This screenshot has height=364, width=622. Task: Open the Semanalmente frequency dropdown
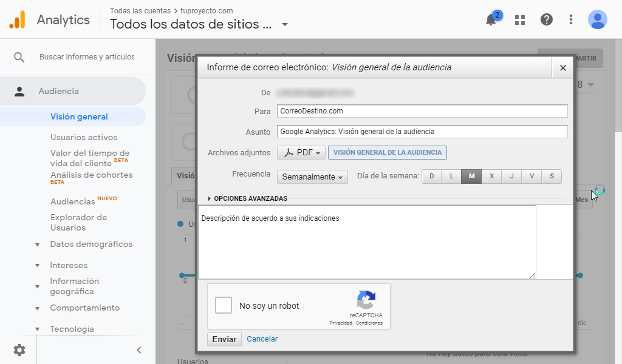[313, 177]
